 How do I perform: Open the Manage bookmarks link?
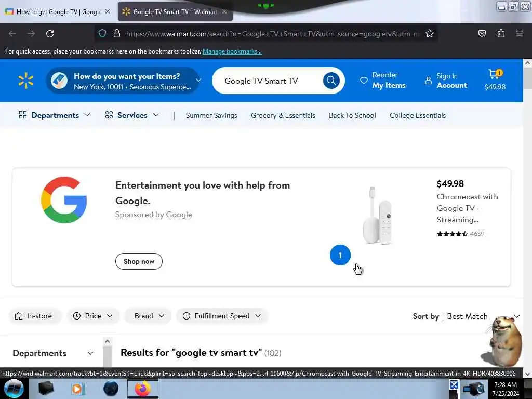pyautogui.click(x=232, y=51)
